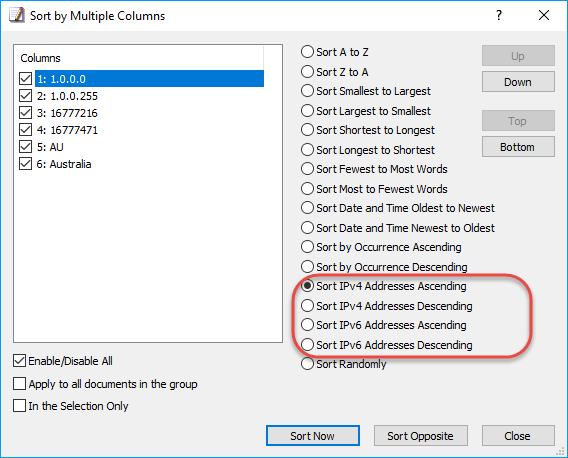
Task: Check In the Selection Only option
Action: (19, 406)
